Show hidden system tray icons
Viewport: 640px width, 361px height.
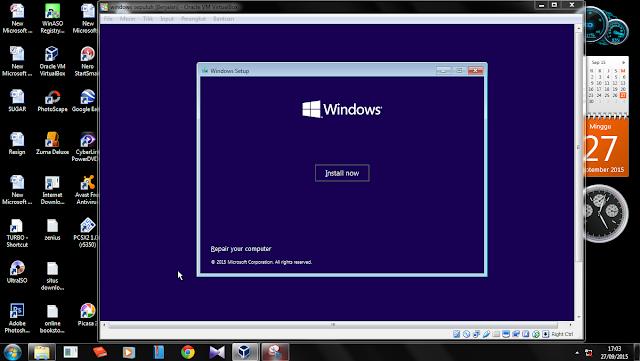[577, 352]
